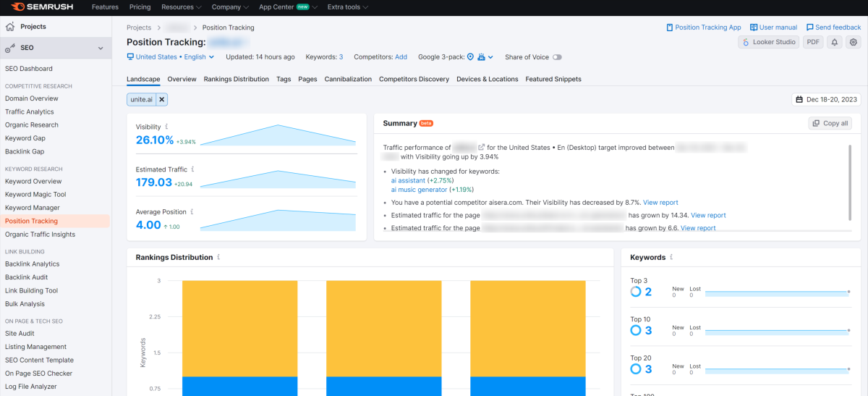This screenshot has height=396, width=868.
Task: View report for traffic grown by 6.6
Action: (x=698, y=228)
